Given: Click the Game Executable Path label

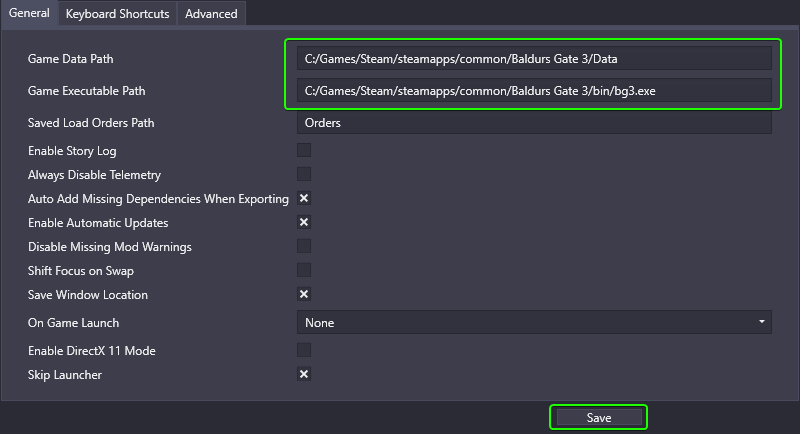Looking at the screenshot, I should pyautogui.click(x=87, y=91).
